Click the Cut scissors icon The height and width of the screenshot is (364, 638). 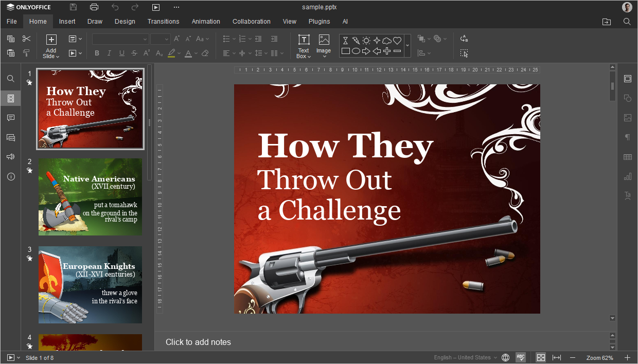27,39
